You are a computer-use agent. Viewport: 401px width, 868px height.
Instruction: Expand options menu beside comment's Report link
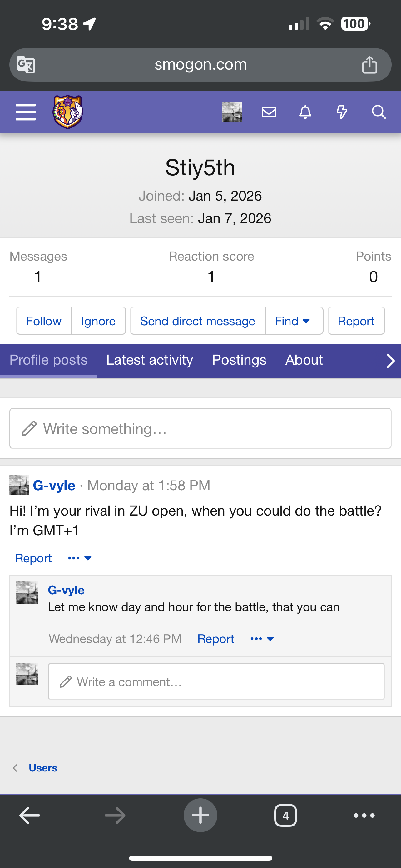pyautogui.click(x=262, y=639)
